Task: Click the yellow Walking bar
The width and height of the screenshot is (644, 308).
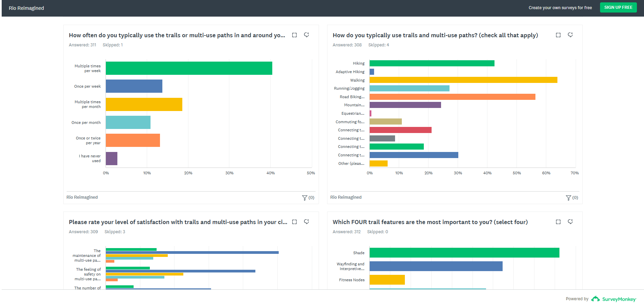Action: (x=463, y=80)
